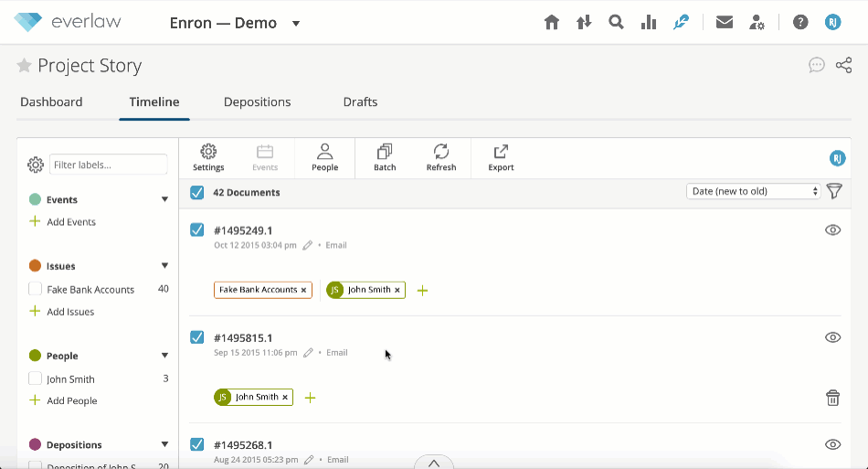Click the People toolbar button
Screen dimensions: 868x469
(324, 158)
